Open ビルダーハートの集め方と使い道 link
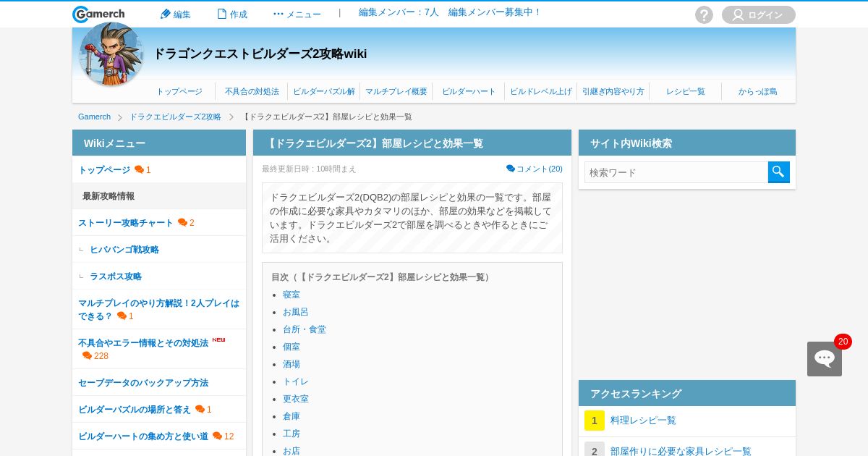The width and height of the screenshot is (868, 456). coord(143,436)
